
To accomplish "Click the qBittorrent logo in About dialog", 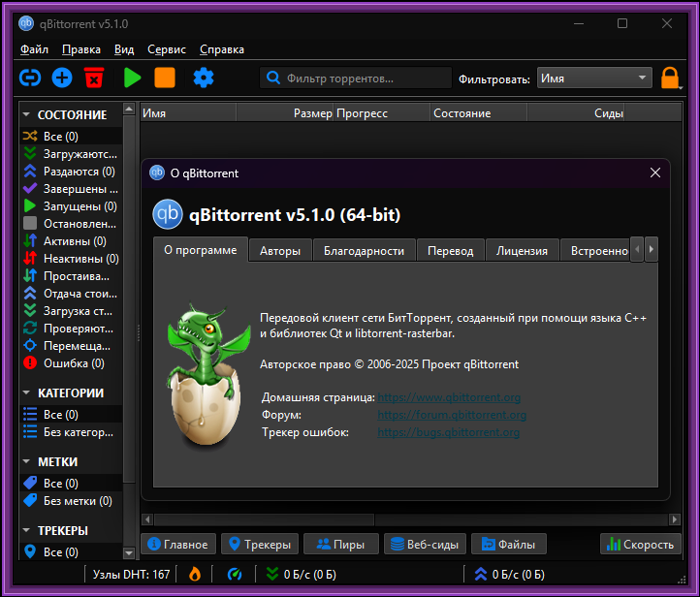I will [x=168, y=214].
